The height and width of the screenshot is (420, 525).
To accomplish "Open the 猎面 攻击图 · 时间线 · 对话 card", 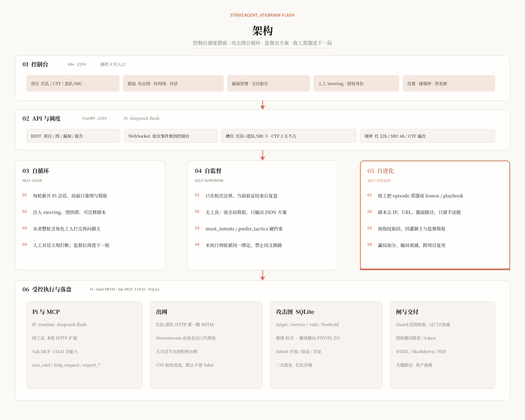I will pos(173,83).
